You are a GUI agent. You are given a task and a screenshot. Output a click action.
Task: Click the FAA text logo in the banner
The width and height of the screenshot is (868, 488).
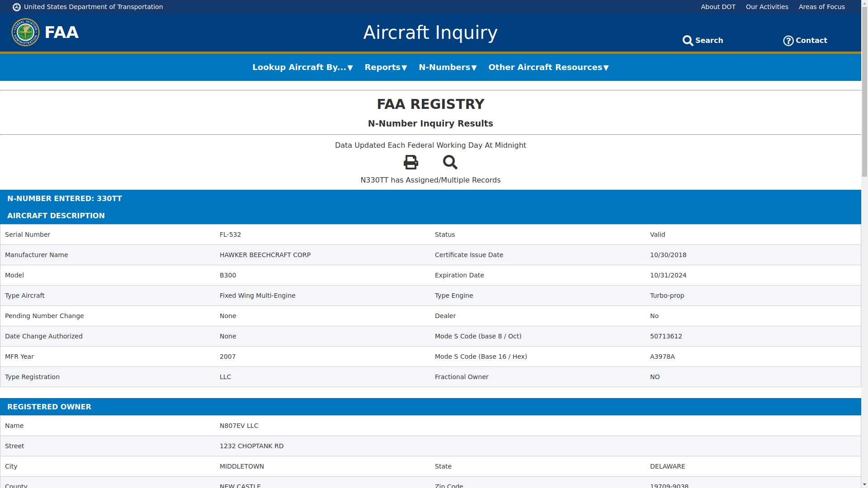[x=61, y=32]
